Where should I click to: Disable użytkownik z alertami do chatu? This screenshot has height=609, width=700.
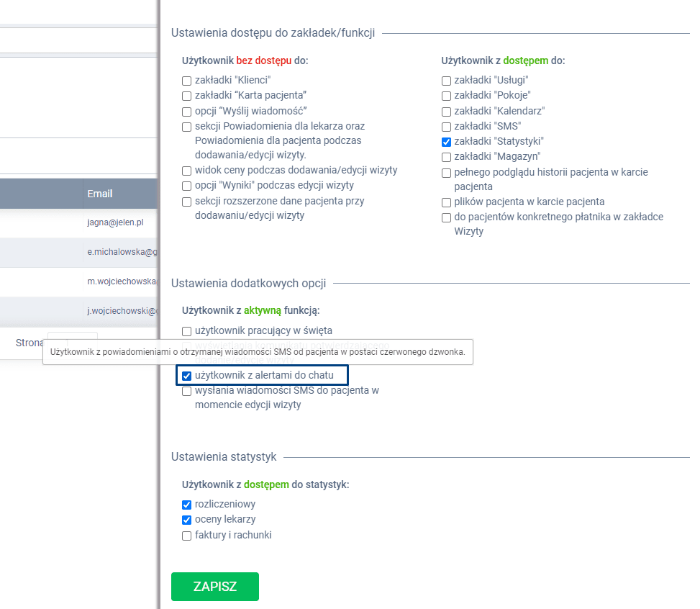[x=186, y=376]
